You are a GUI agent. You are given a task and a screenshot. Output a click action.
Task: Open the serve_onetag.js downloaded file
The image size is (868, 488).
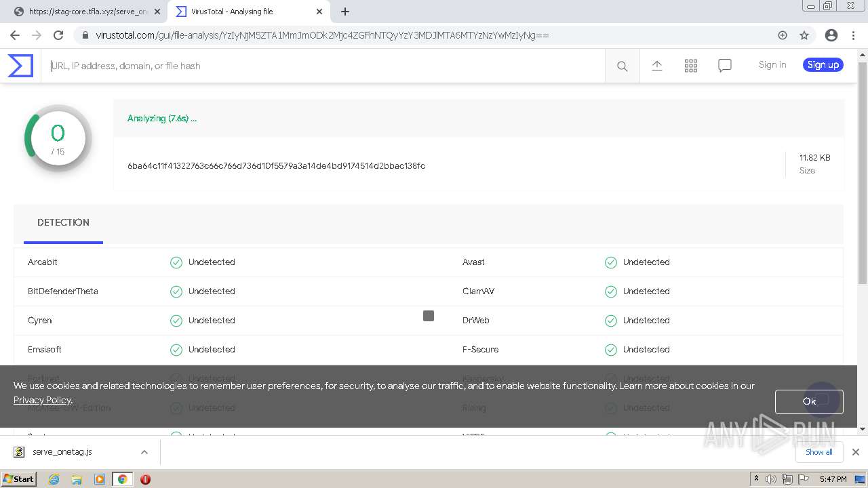tap(62, 452)
